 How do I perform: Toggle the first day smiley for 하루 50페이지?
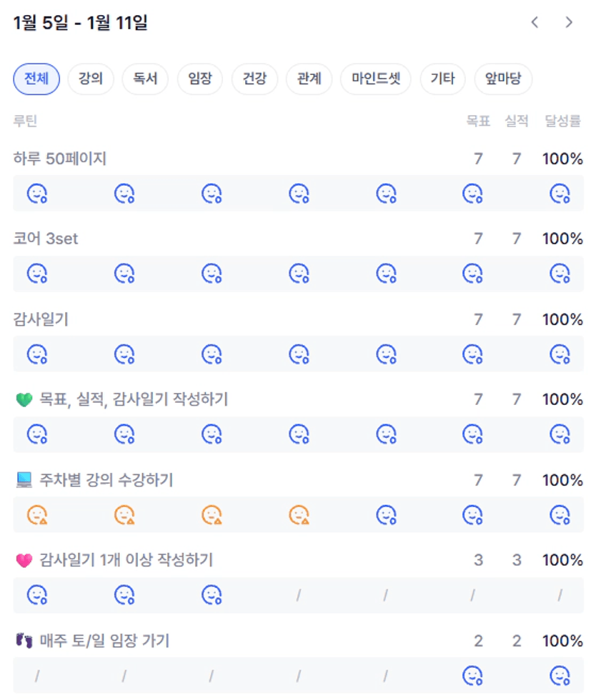(37, 193)
